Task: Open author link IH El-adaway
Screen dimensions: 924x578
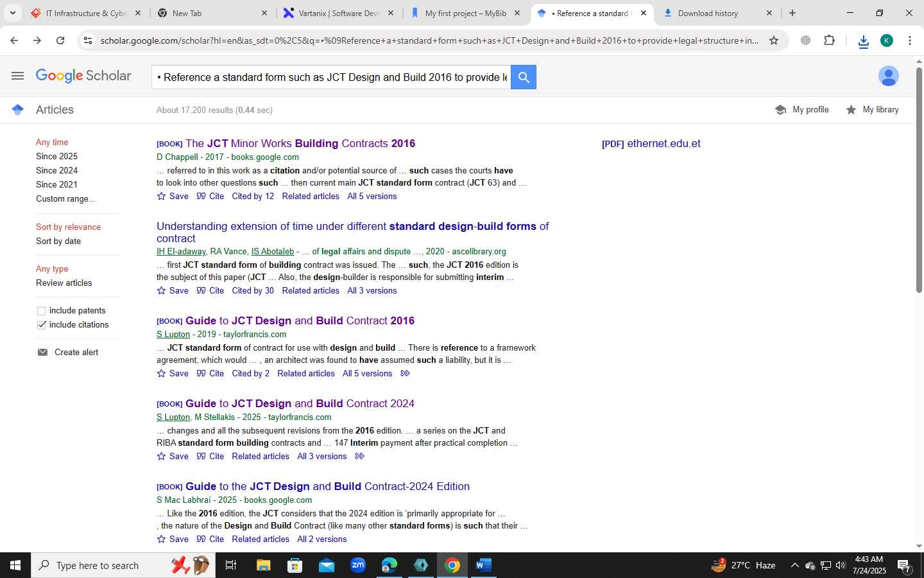Action: click(x=181, y=251)
